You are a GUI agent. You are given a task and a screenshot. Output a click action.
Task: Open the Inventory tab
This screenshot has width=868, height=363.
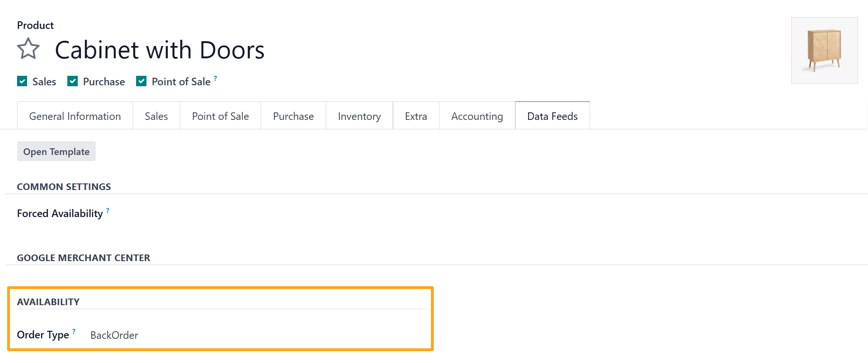pyautogui.click(x=359, y=116)
